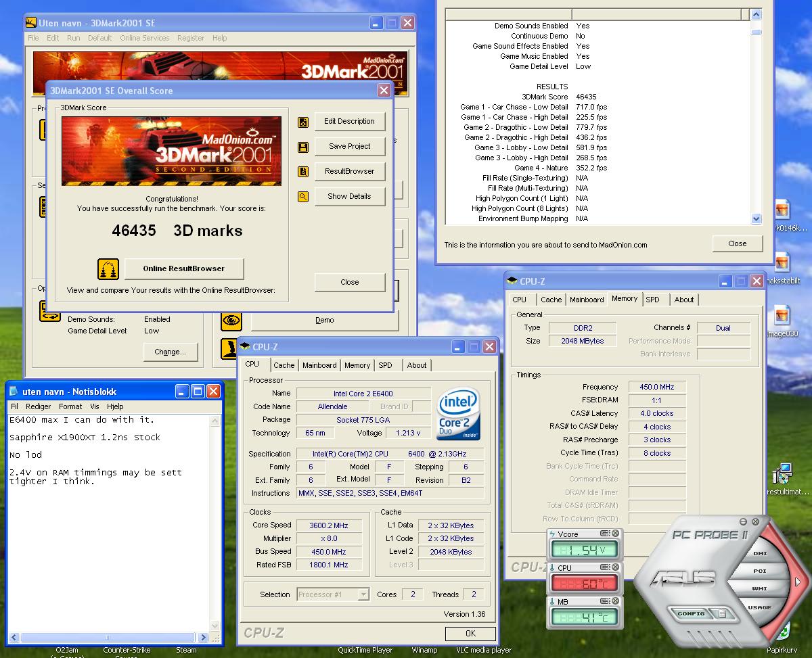Select the maksstabilt image desktop icon
This screenshot has height=658, width=812.
782,262
